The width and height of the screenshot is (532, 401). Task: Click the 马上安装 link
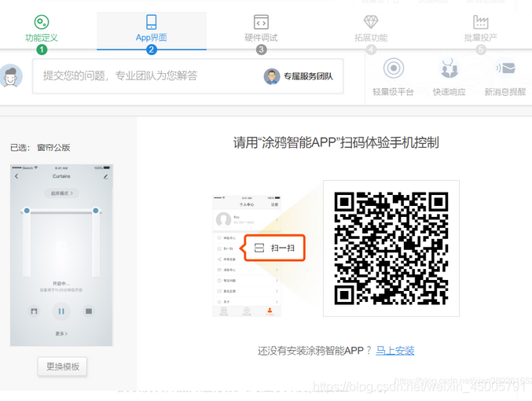point(395,351)
